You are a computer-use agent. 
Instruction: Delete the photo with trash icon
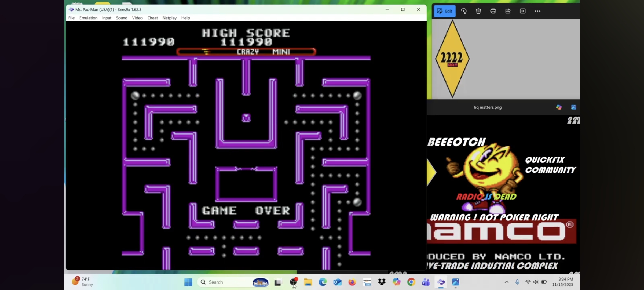click(x=478, y=11)
